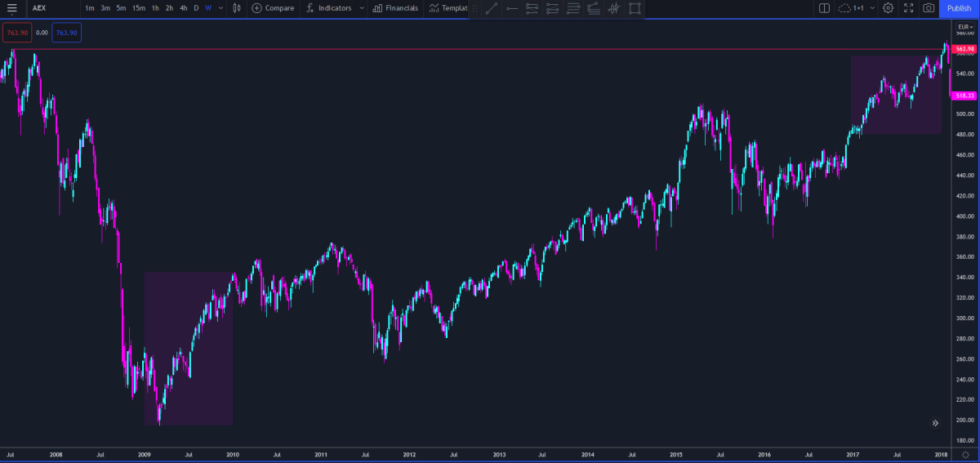The image size is (980, 463).
Task: Select the 15m timeframe interval
Action: [139, 8]
